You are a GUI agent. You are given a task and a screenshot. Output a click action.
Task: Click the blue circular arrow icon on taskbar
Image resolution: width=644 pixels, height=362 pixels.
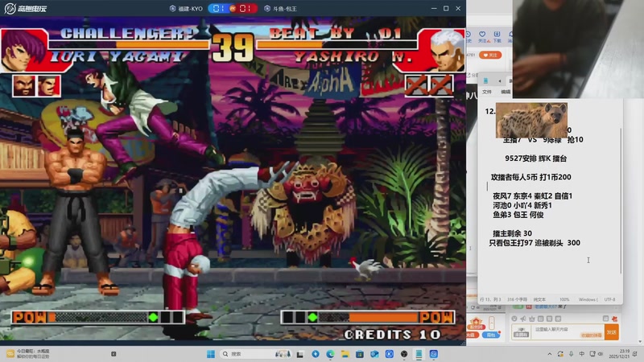[x=316, y=354]
